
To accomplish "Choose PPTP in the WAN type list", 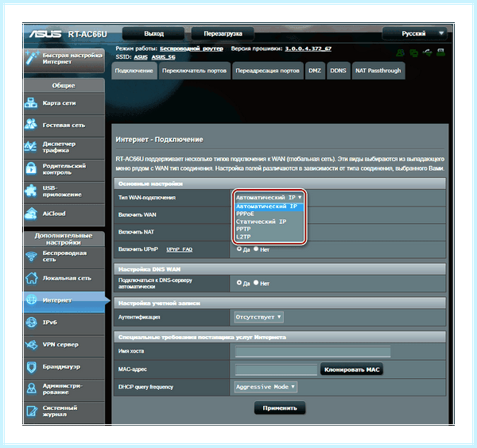I will coord(270,230).
